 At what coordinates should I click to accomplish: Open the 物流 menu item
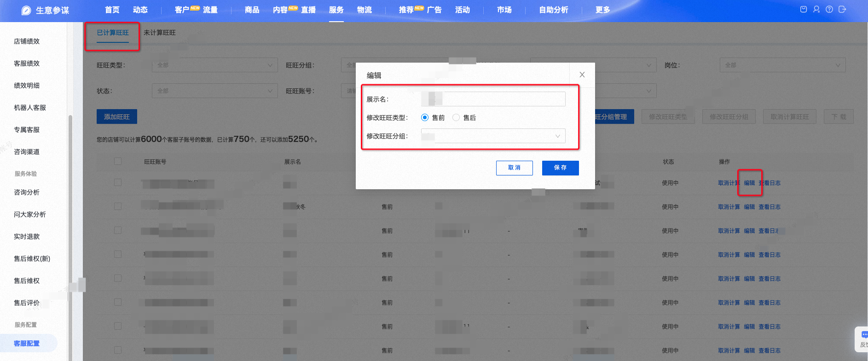[365, 10]
